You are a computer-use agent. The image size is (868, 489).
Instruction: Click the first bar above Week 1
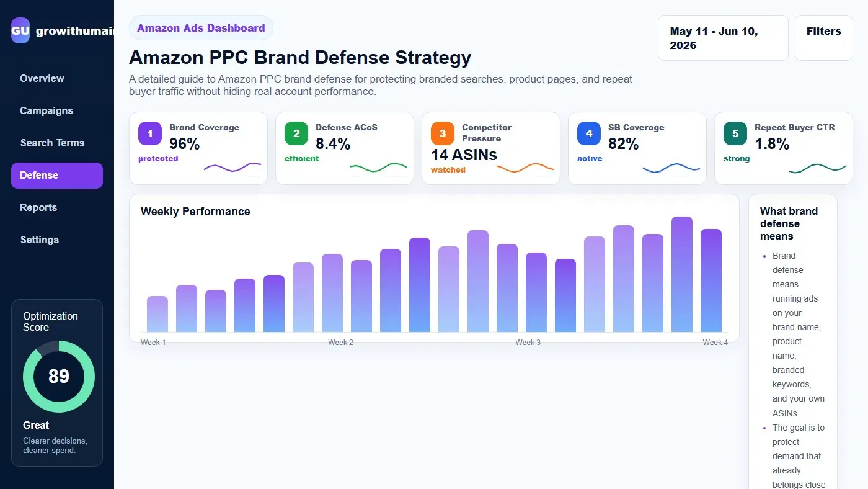[x=157, y=314]
